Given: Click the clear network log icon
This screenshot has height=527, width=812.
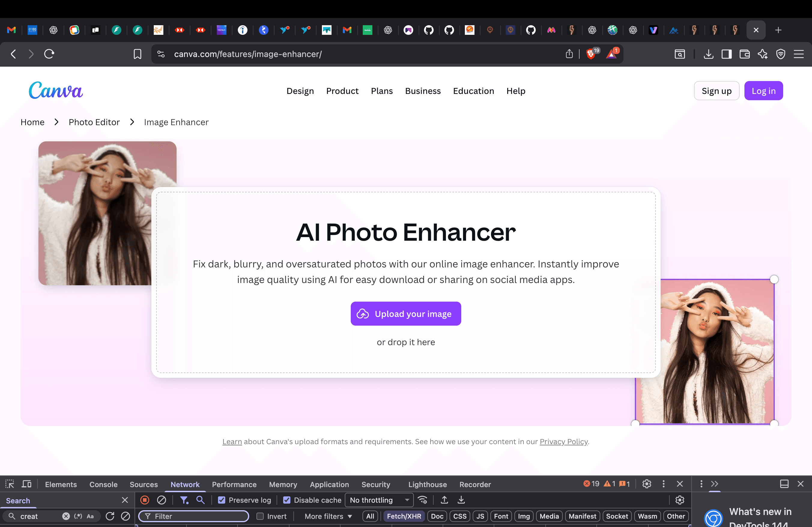Looking at the screenshot, I should point(161,500).
